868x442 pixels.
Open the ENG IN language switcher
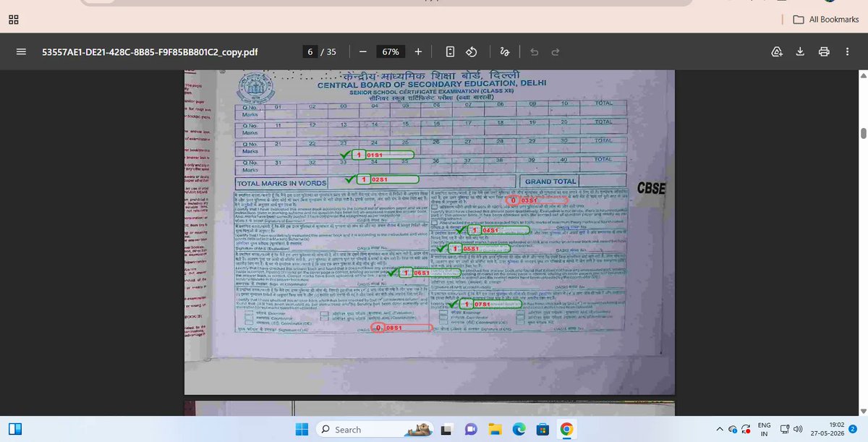coord(764,429)
